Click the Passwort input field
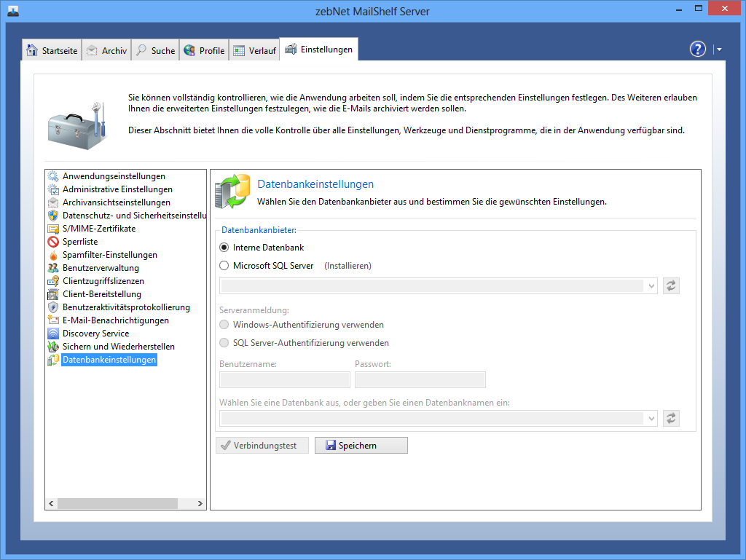Viewport: 746px width, 560px height. click(420, 380)
